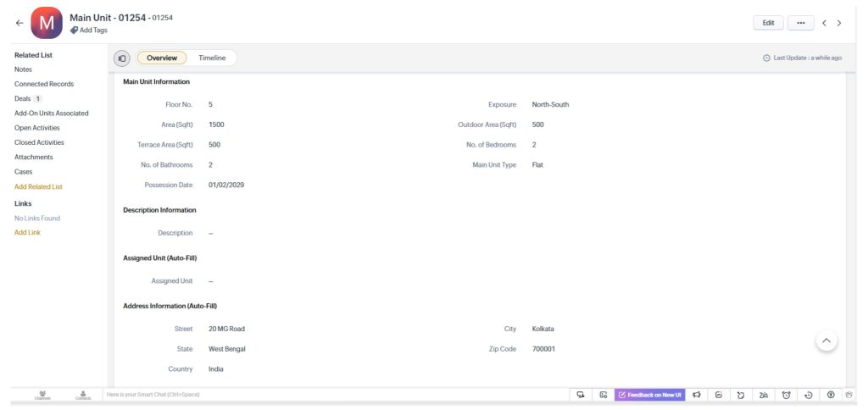The height and width of the screenshot is (410, 868).
Task: Open the three-dots more options menu
Action: click(800, 23)
